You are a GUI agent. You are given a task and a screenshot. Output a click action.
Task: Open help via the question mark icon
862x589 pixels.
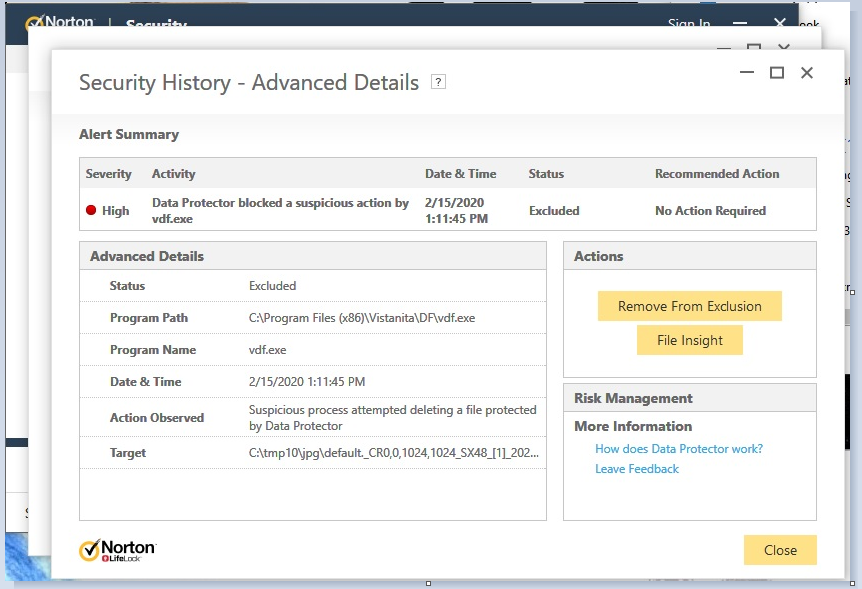(x=438, y=82)
